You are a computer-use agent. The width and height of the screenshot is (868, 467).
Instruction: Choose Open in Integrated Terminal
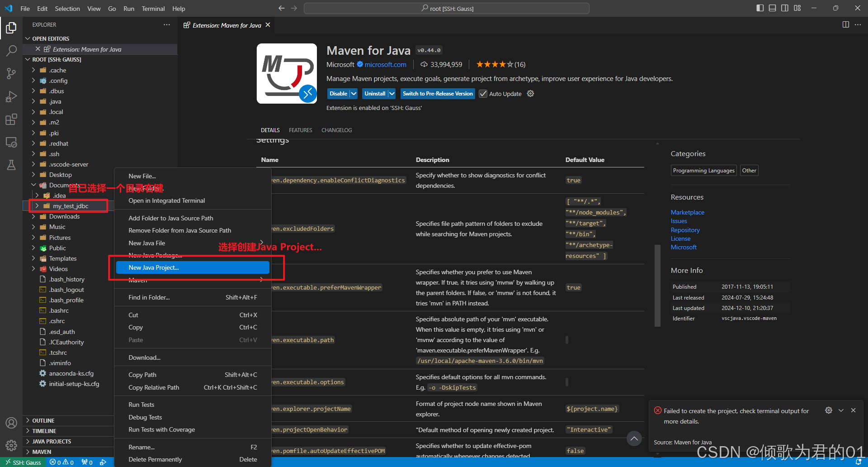pyautogui.click(x=193, y=200)
